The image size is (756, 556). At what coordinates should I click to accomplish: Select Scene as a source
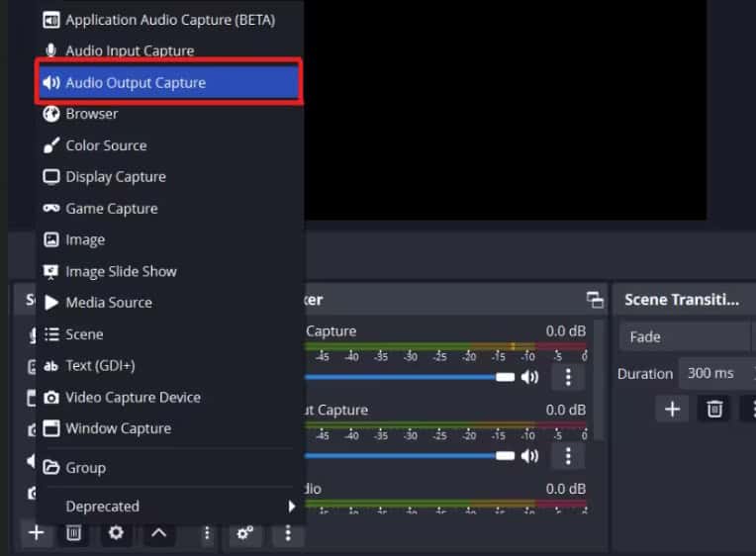pyautogui.click(x=170, y=334)
